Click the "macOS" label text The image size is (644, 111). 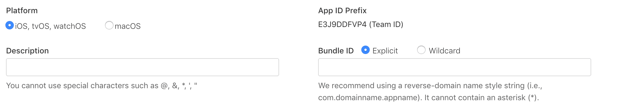pyautogui.click(x=128, y=26)
